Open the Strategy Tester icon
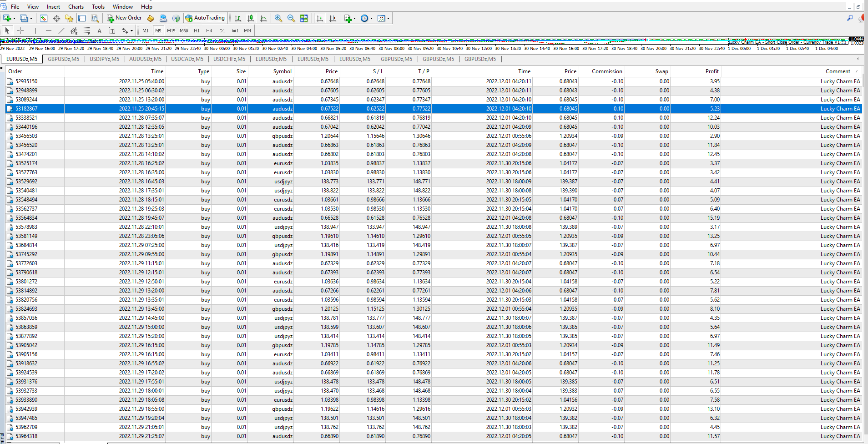868x444 pixels. [95, 18]
